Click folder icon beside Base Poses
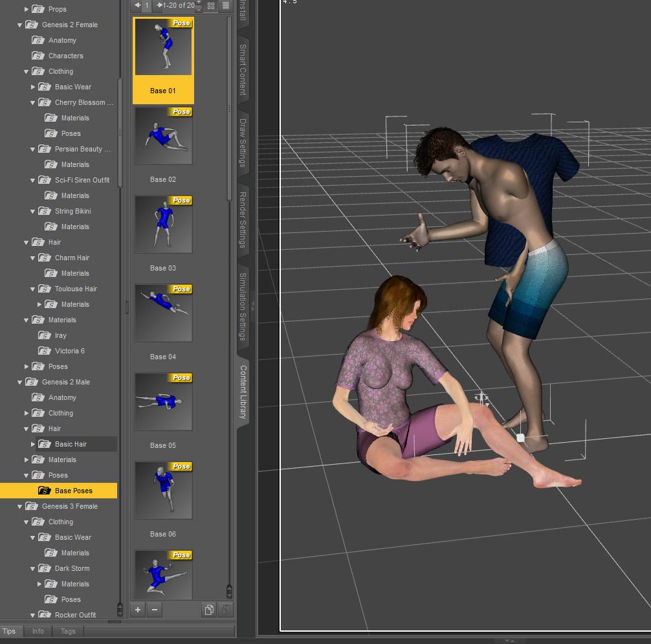This screenshot has width=651, height=644. pos(45,491)
